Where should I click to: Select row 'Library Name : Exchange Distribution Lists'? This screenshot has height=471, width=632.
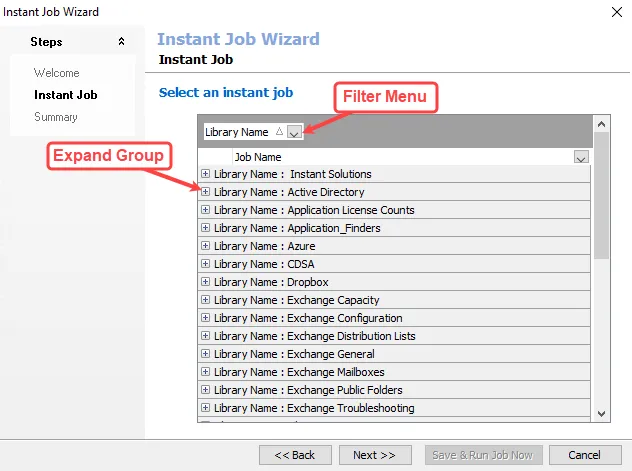(394, 336)
